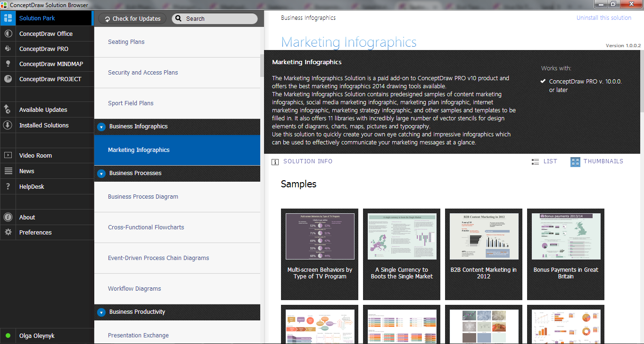The height and width of the screenshot is (344, 644).
Task: Click the Available Updates icon
Action: (x=8, y=109)
